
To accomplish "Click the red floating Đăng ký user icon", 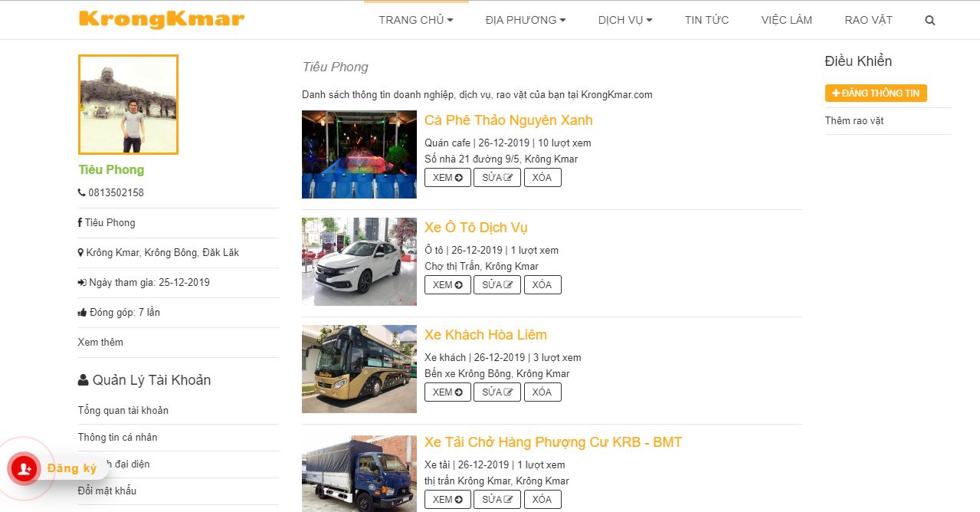I will (25, 468).
